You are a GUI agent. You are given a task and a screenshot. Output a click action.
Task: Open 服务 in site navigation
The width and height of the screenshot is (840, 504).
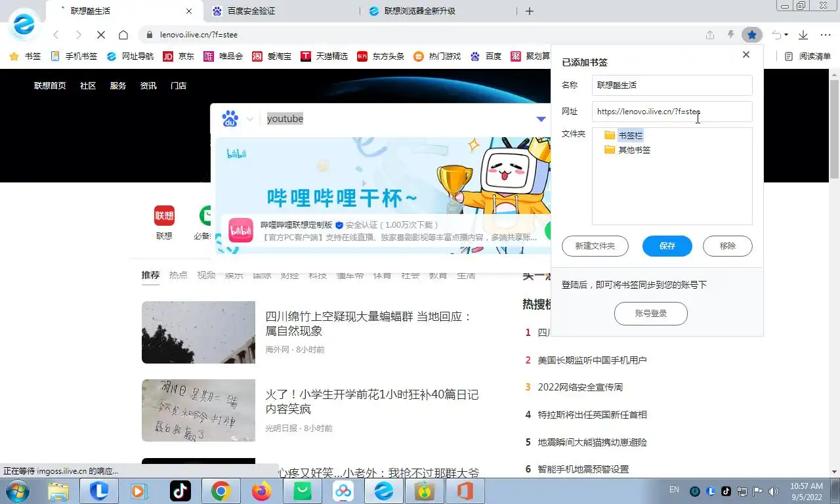click(118, 85)
